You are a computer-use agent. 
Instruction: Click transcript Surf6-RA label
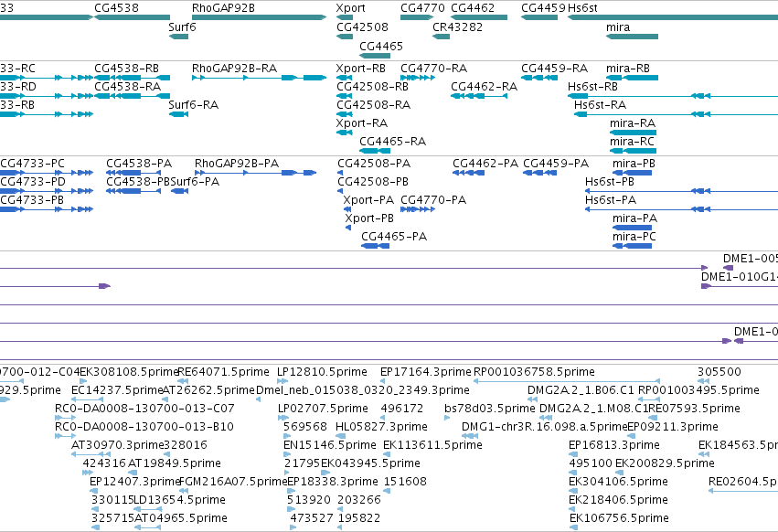194,105
